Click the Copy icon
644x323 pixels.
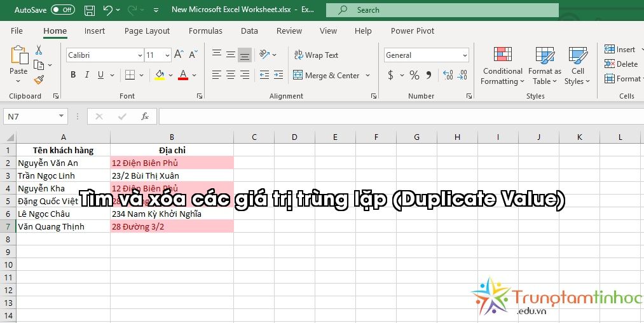tap(39, 65)
